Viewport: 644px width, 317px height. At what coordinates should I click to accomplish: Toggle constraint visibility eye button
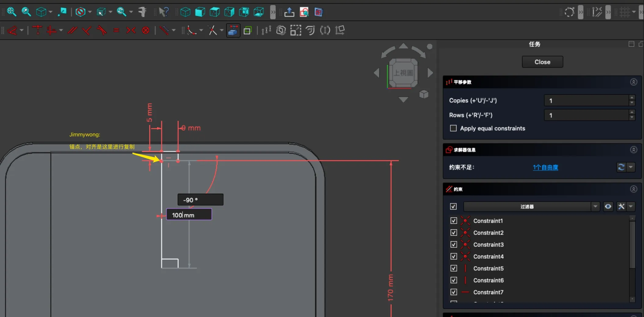pos(608,207)
